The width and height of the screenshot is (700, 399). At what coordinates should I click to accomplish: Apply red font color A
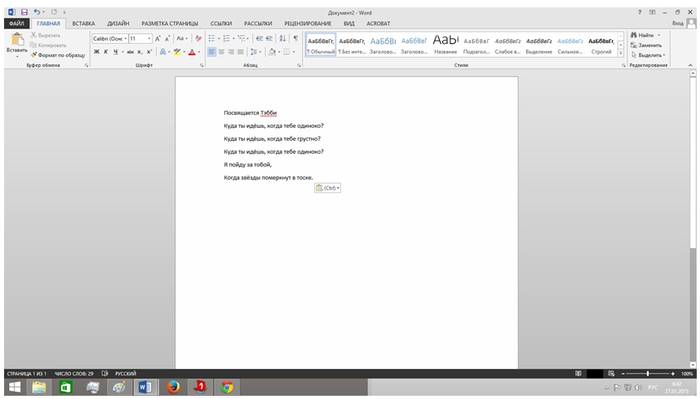(x=192, y=52)
